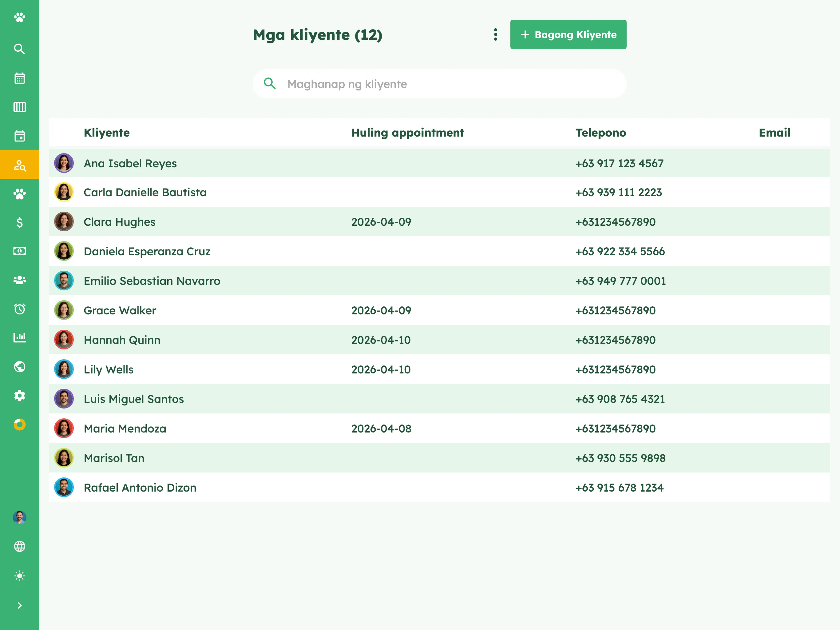Click phone number +63 949 777 0001

point(620,281)
